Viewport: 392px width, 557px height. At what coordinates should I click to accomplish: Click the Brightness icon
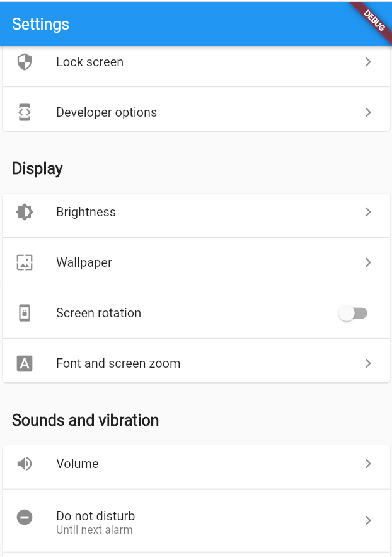click(x=24, y=212)
